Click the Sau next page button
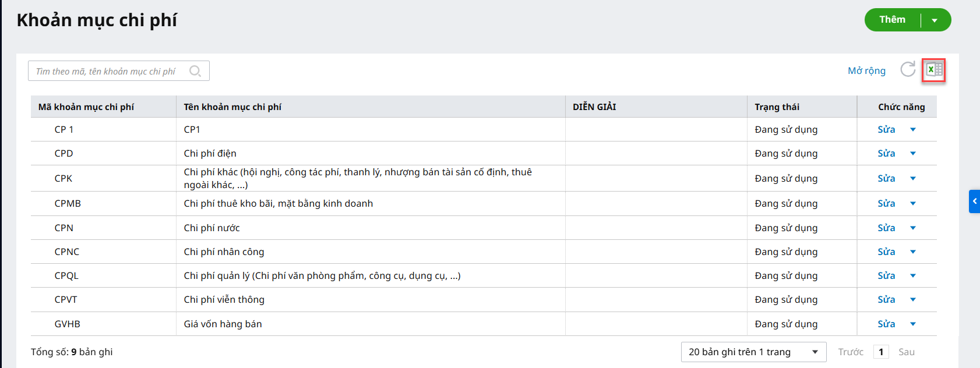Screen dimensions: 980x368 pyautogui.click(x=906, y=352)
